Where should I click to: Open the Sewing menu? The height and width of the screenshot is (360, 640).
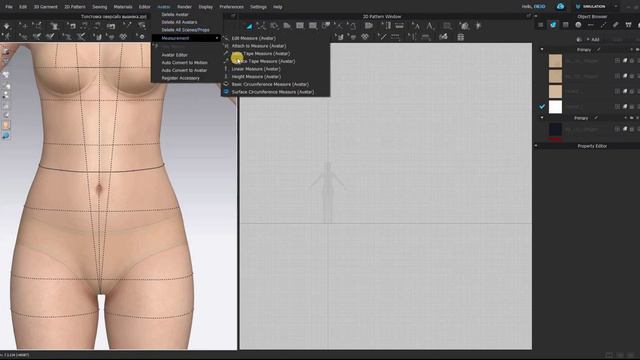[x=99, y=7]
